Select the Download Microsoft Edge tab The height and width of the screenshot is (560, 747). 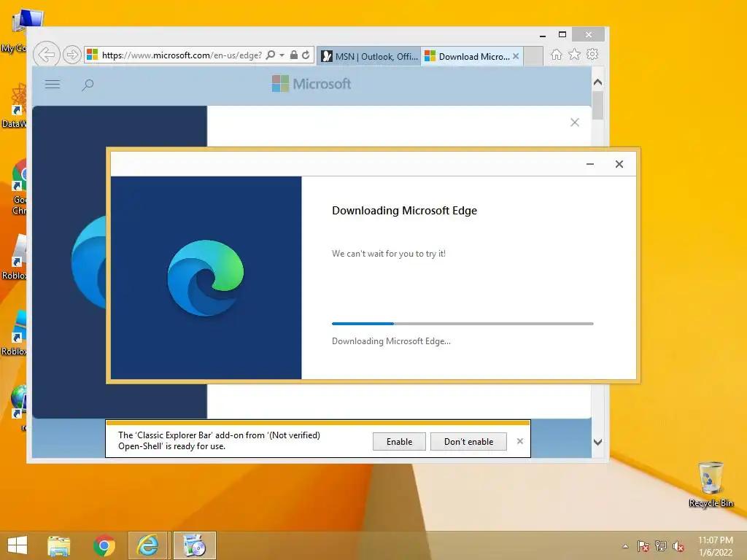tap(468, 56)
